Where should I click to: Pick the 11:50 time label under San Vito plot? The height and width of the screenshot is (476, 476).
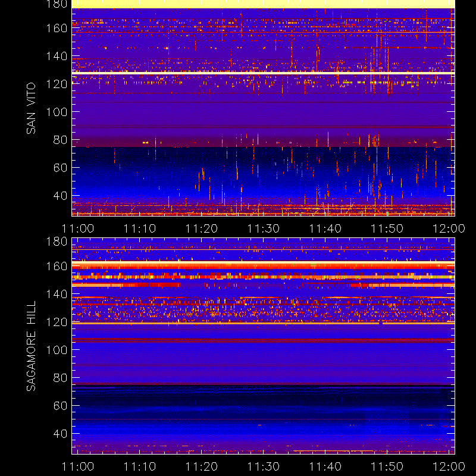pos(387,228)
